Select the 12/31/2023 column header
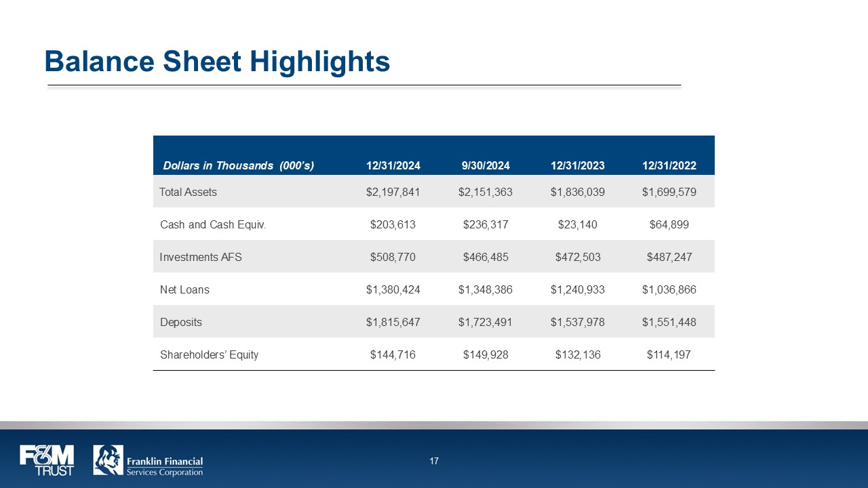 click(x=578, y=165)
